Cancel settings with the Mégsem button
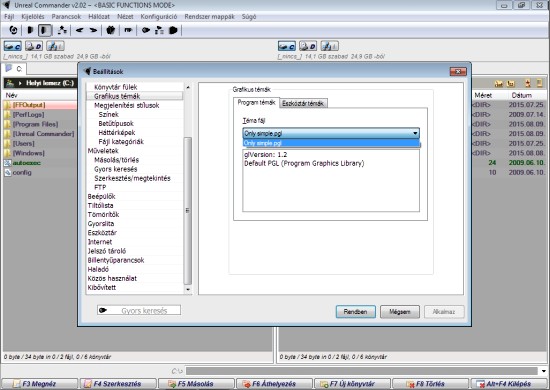Image resolution: width=550 pixels, height=390 pixels. tap(400, 311)
